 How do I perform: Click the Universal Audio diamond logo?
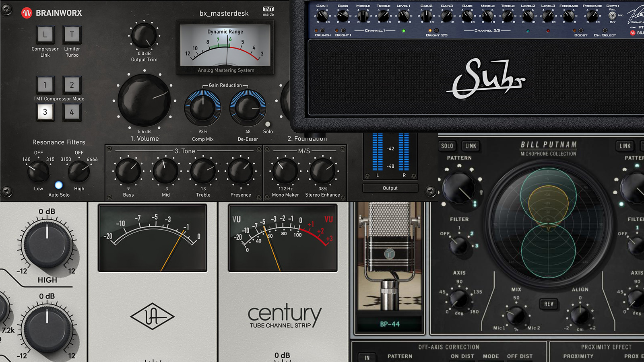tap(152, 317)
